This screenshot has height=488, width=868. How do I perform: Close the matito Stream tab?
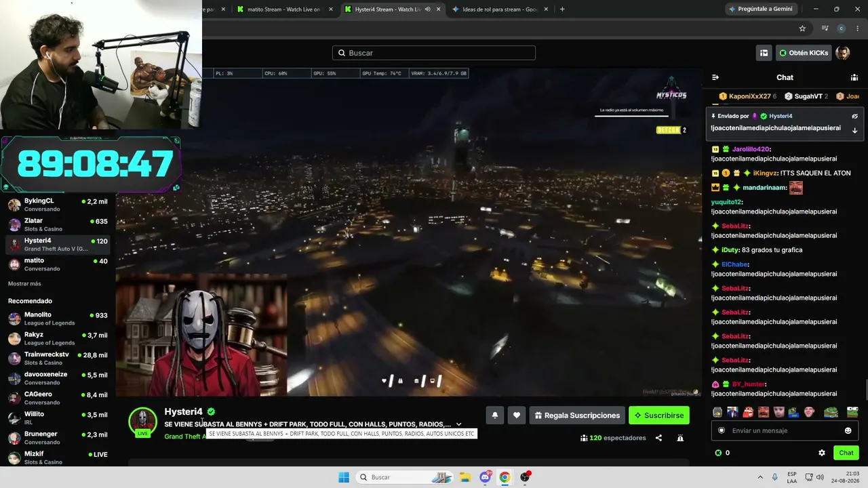pos(331,9)
